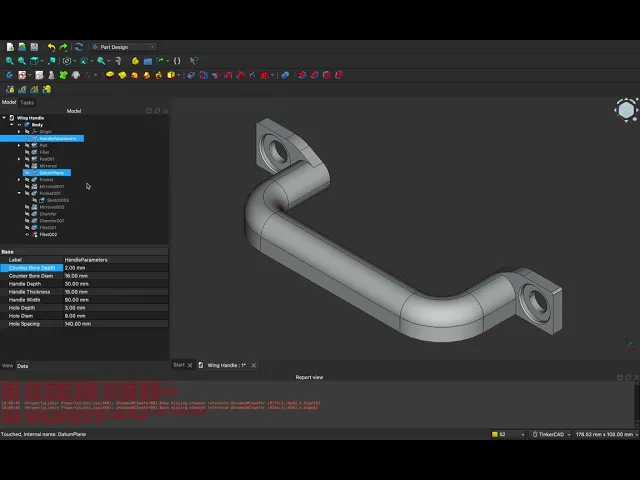Collapse the Wing Handle document tree
The height and width of the screenshot is (480, 640).
tap(4, 118)
